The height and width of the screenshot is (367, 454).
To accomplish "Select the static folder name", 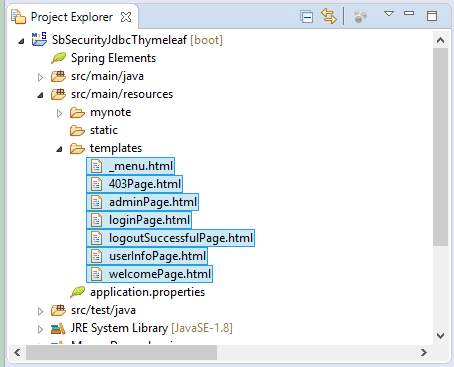I will pos(104,130).
